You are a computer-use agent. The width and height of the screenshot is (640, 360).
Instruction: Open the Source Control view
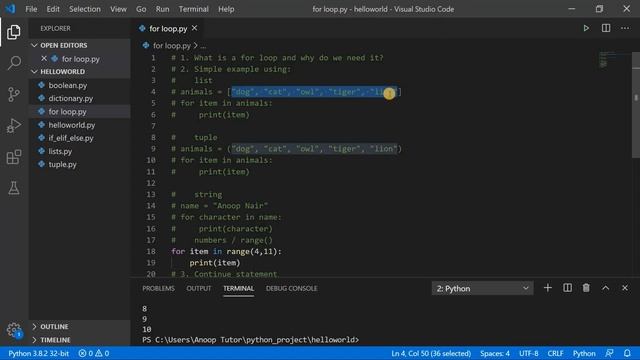[x=13, y=94]
